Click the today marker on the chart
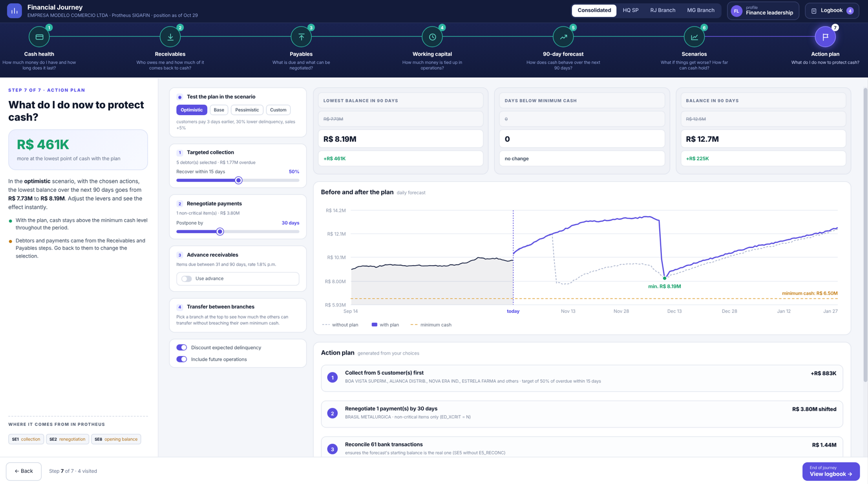The width and height of the screenshot is (868, 484). pyautogui.click(x=513, y=311)
